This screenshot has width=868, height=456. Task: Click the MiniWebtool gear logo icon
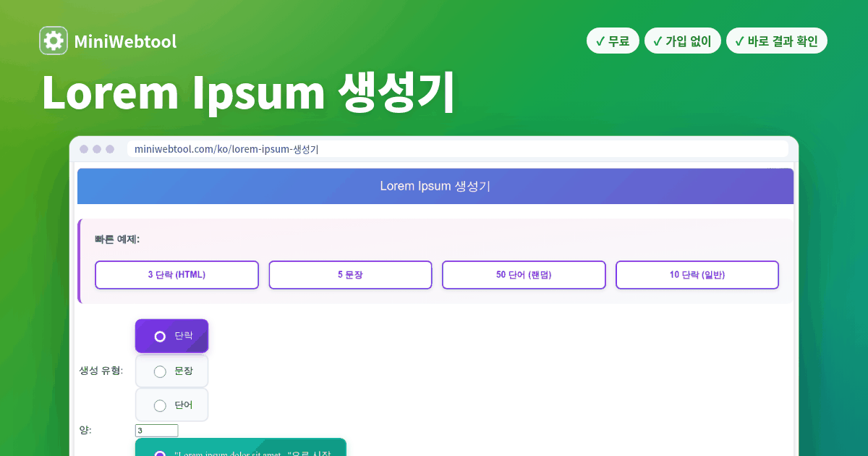(53, 41)
